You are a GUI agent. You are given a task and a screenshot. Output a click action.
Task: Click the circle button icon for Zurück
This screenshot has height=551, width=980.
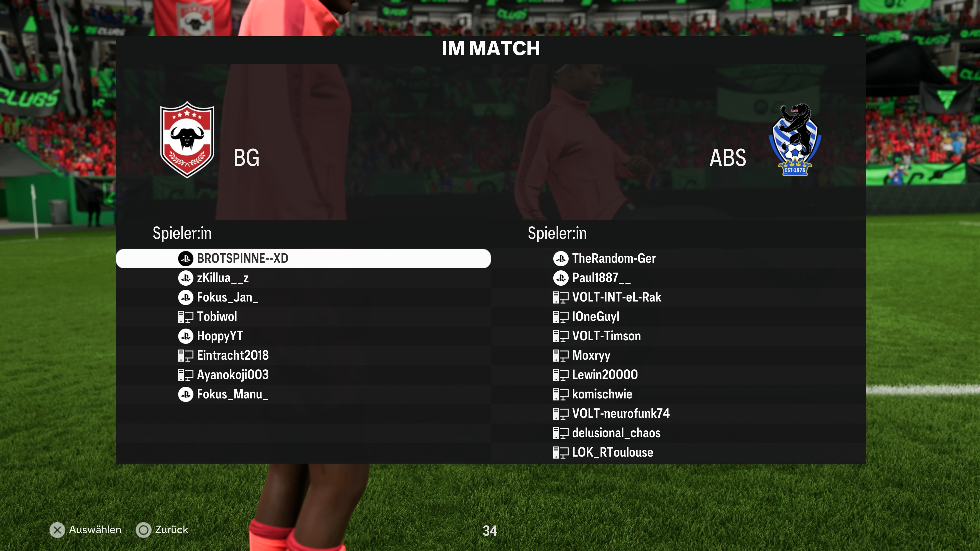pos(143,530)
